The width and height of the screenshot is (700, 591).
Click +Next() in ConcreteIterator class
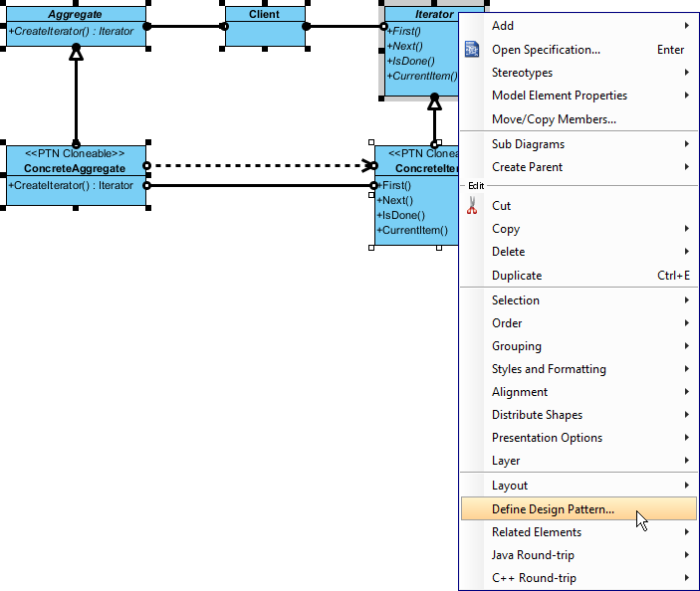pos(395,200)
